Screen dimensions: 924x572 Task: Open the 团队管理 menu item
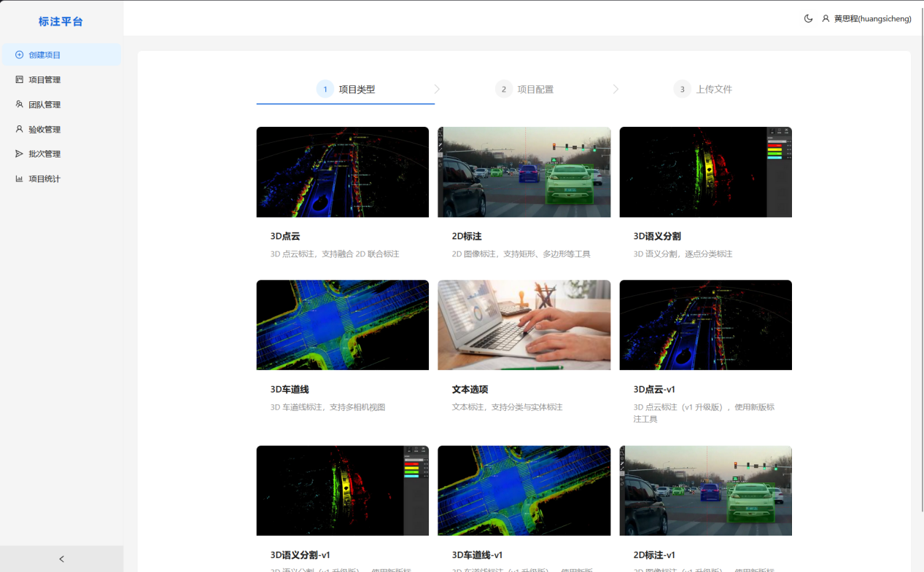coord(61,104)
